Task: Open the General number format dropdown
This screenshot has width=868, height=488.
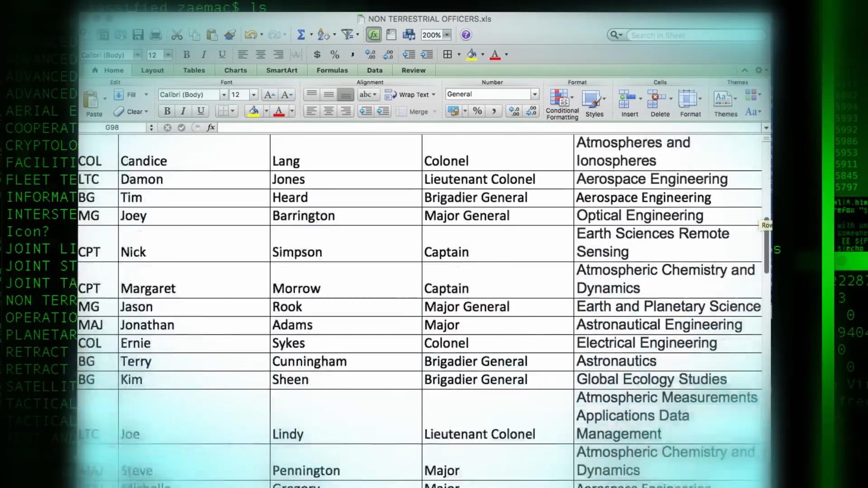Action: tap(535, 94)
